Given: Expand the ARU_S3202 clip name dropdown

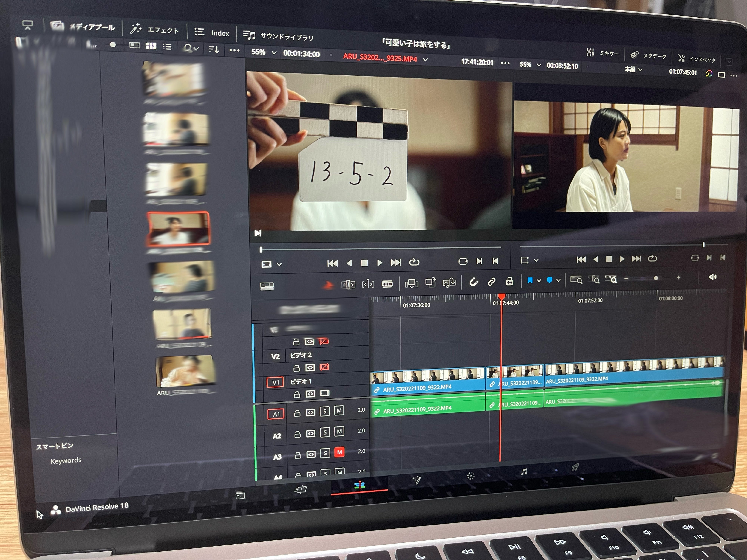Looking at the screenshot, I should 426,60.
